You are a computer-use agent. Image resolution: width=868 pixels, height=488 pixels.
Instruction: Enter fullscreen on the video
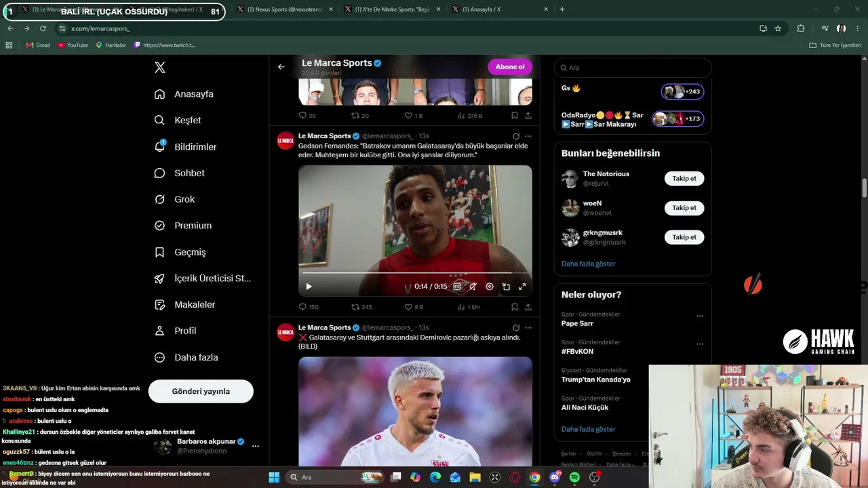[x=522, y=287]
